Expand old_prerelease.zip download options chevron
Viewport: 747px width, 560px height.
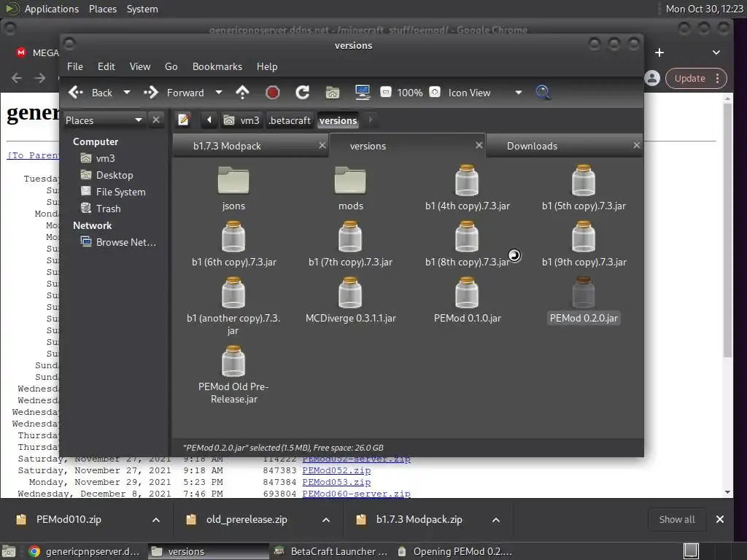[326, 519]
